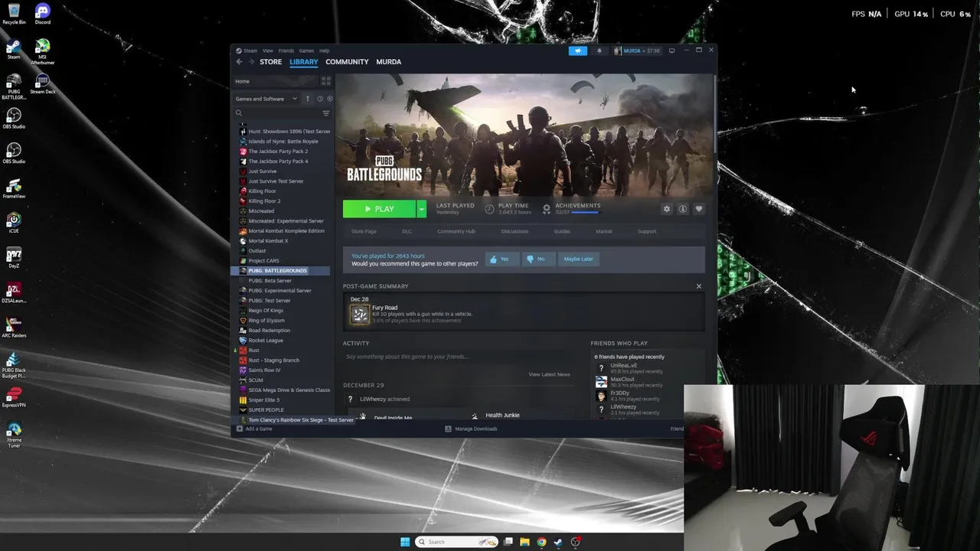The image size is (980, 551).
Task: Open the PUBG Store Page link
Action: click(x=364, y=231)
